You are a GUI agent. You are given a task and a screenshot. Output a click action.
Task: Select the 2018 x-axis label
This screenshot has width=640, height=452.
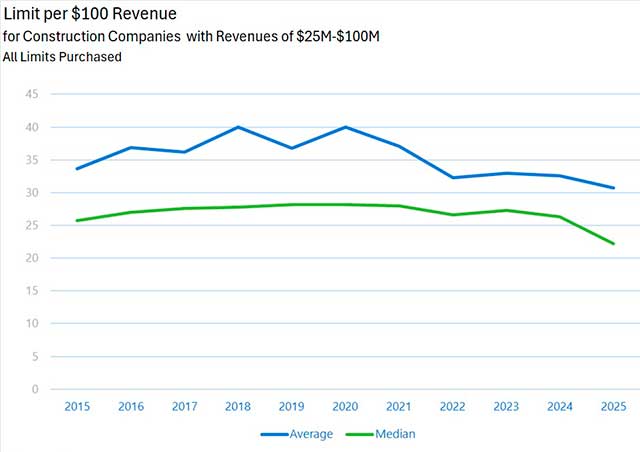point(238,406)
